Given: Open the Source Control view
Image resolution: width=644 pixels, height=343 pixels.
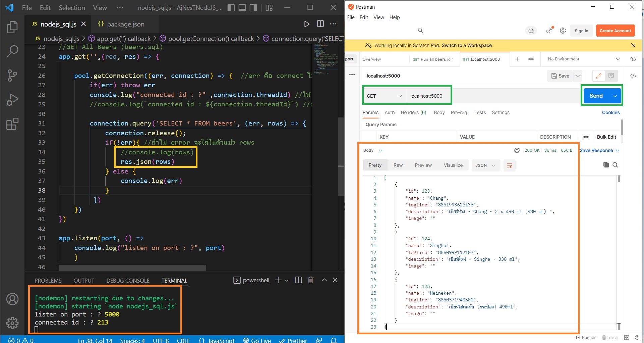Looking at the screenshot, I should [x=12, y=76].
